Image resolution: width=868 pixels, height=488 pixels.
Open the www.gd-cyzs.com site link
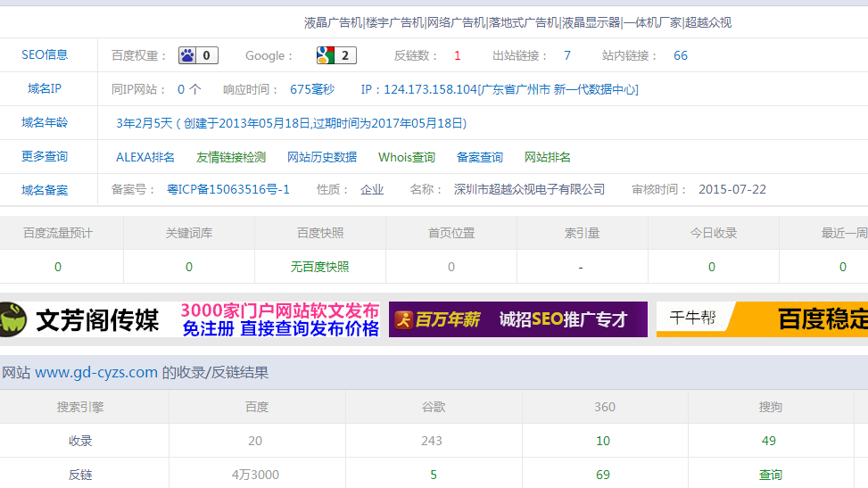(96, 372)
